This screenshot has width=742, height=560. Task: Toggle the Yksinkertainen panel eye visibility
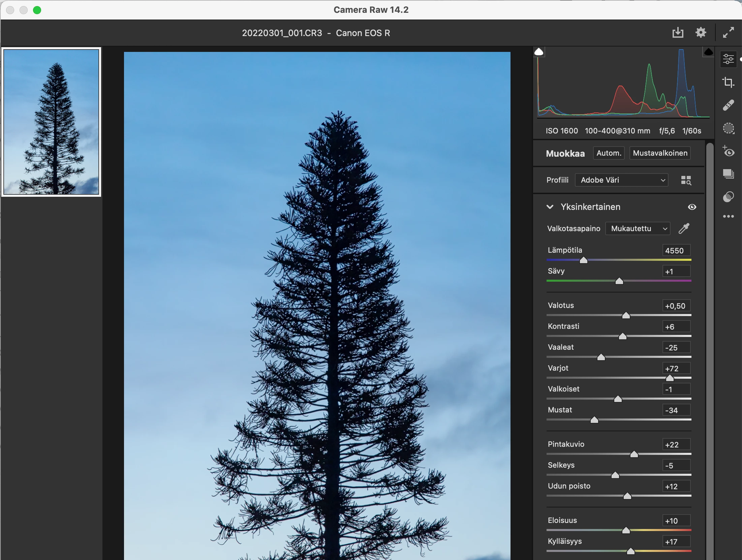pos(692,207)
